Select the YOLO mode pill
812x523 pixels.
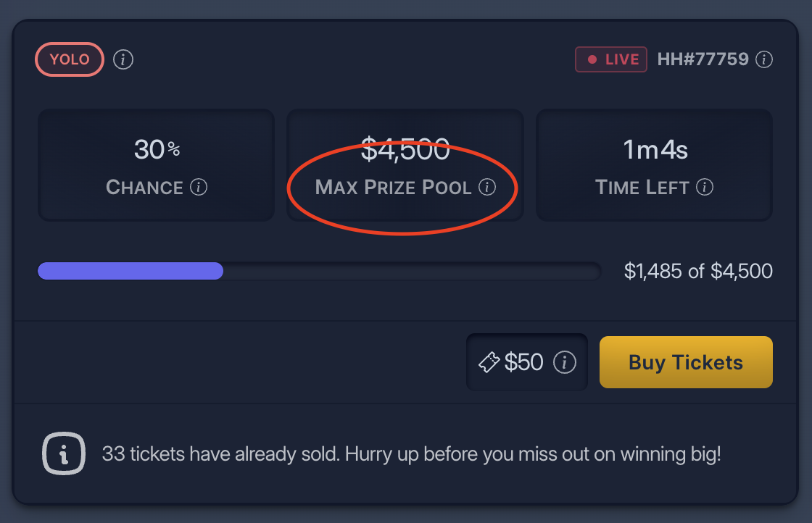click(x=69, y=59)
